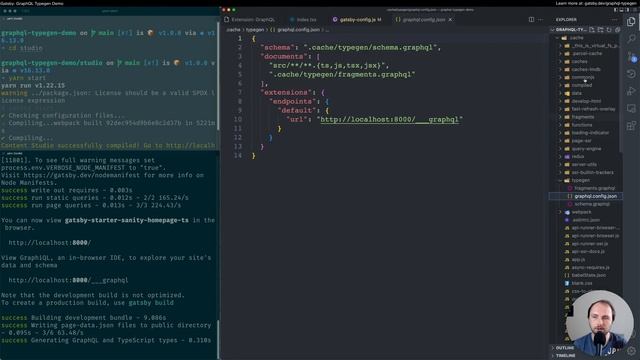Screen dimensions: 640x360
Task: Open editor more actions menu
Action: click(540, 20)
